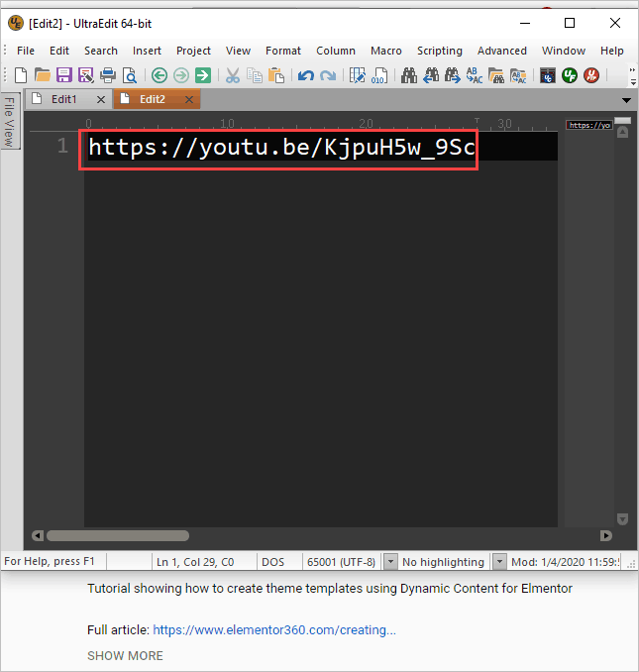Create a new file with the toolbar icon
The width and height of the screenshot is (639, 672).
coord(21,75)
